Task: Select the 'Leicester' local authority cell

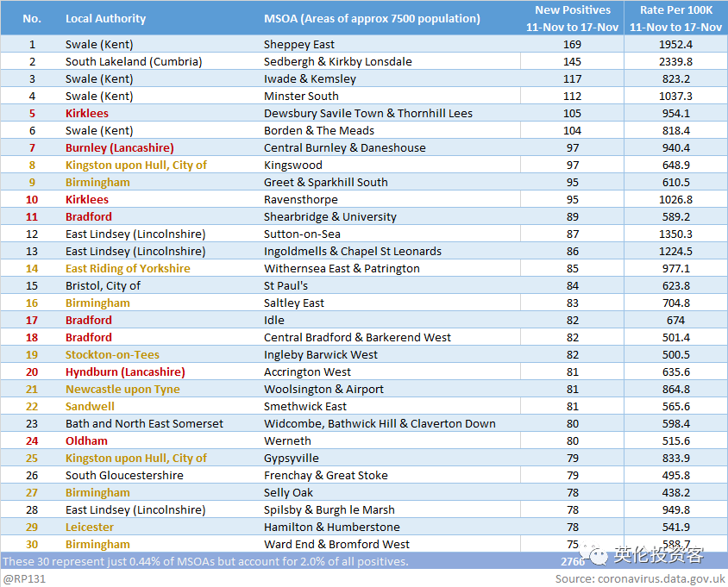Action: tap(89, 527)
